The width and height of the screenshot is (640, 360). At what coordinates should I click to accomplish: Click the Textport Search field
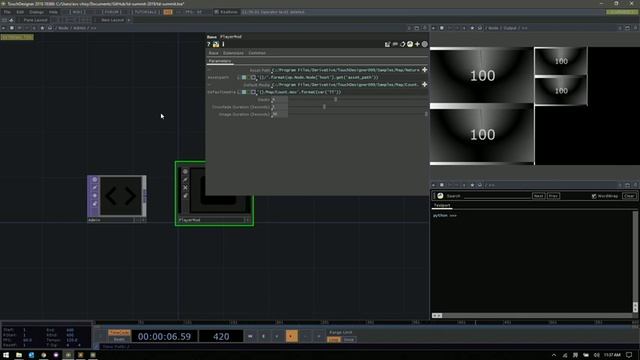497,196
